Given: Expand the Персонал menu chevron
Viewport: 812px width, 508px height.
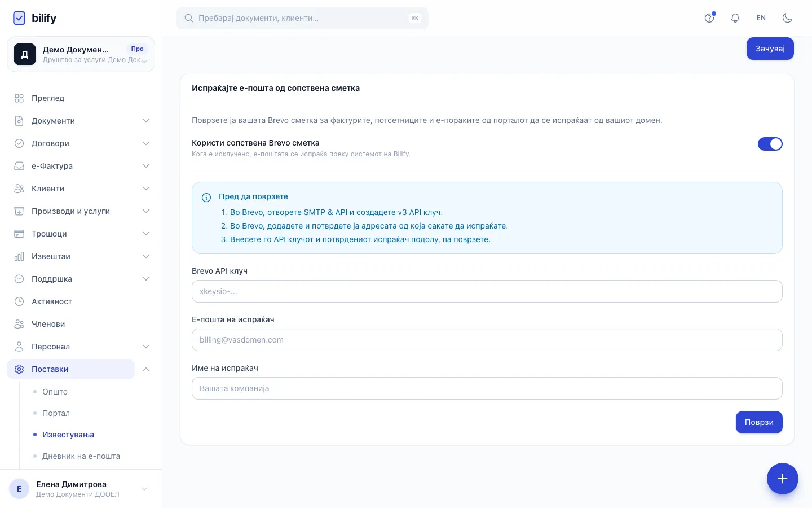Looking at the screenshot, I should pos(146,347).
